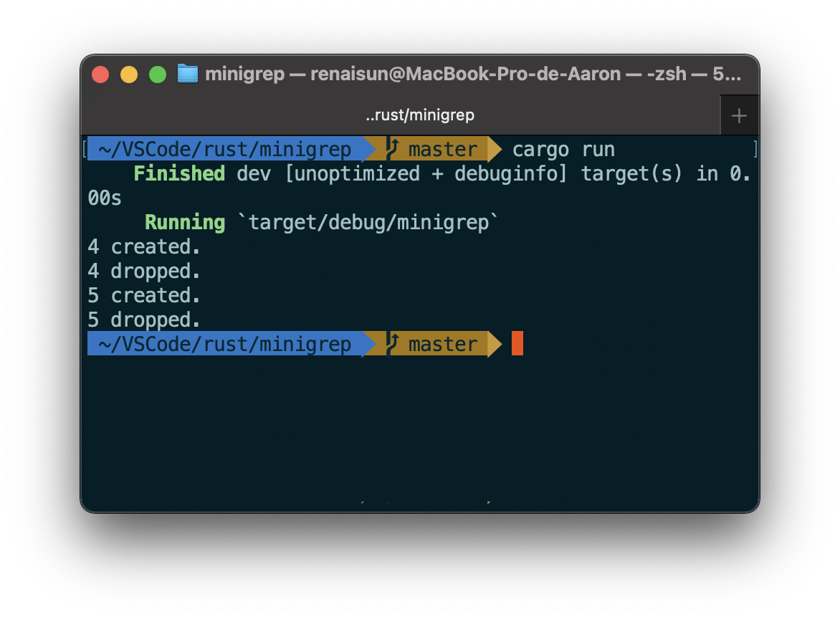Click the minigrep folder icon in title bar
This screenshot has height=619, width=840.
coord(188,74)
